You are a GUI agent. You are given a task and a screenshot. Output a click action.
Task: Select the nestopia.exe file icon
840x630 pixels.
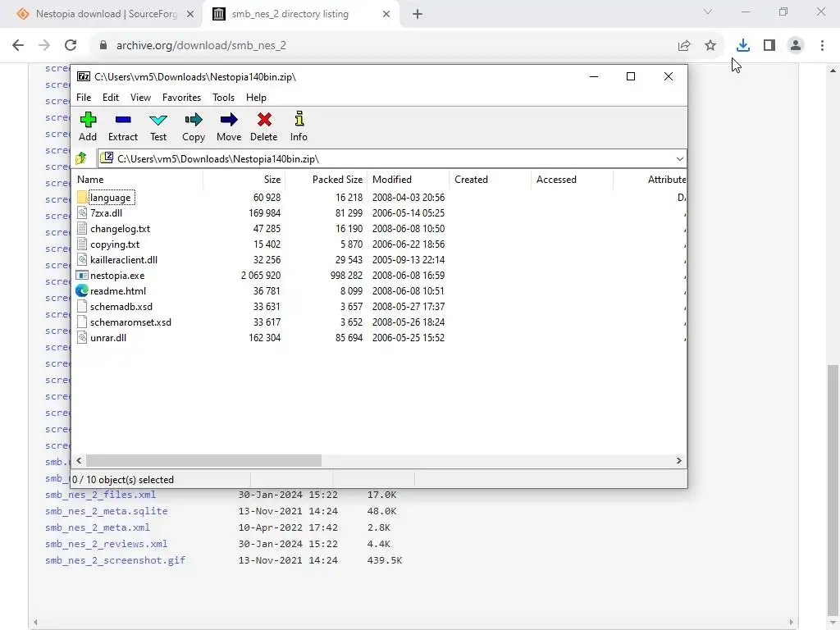click(82, 276)
